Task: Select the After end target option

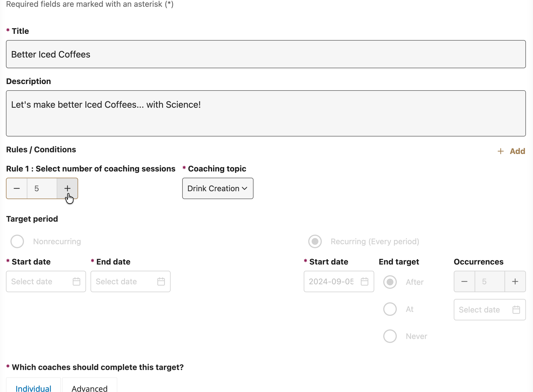Action: point(390,282)
